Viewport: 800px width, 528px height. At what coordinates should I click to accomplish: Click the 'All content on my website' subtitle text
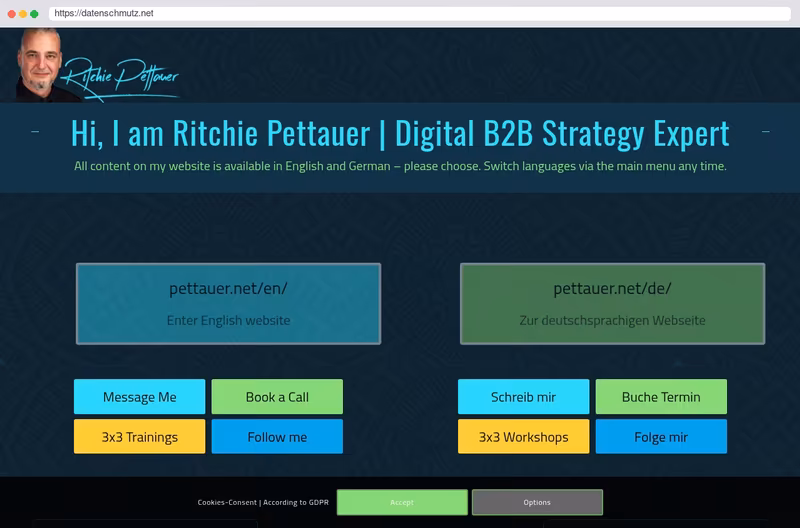coord(400,166)
